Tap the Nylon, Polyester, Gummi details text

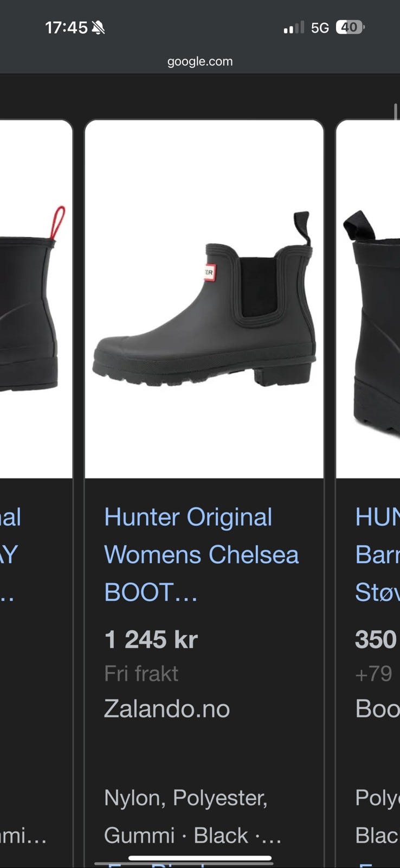click(x=192, y=816)
